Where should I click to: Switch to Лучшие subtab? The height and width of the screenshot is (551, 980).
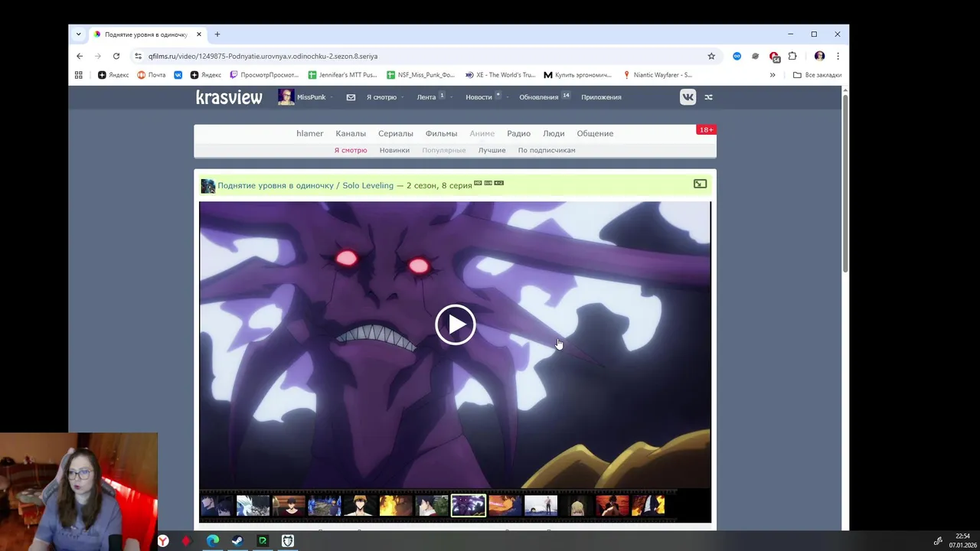coord(492,150)
